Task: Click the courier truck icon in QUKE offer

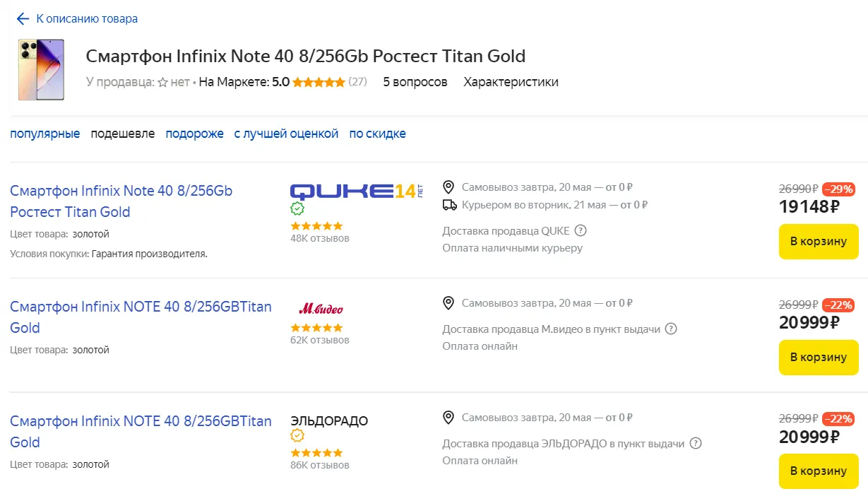Action: tap(449, 205)
